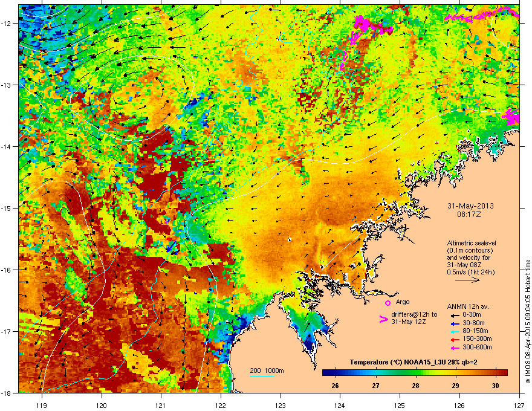532x411 pixels.
Task: Click the magenta Argo circle legend symbol
Action: coord(388,303)
